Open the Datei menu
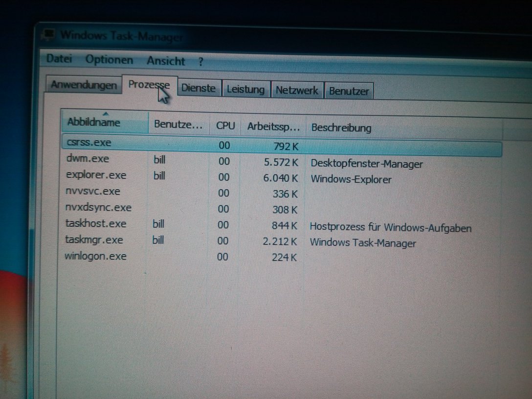The height and width of the screenshot is (399, 532). [x=59, y=59]
